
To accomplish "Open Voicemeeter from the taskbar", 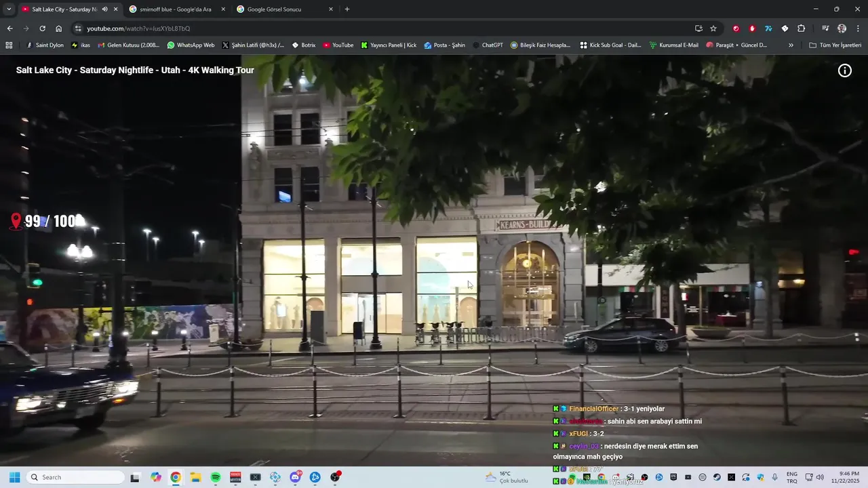I will tap(235, 477).
